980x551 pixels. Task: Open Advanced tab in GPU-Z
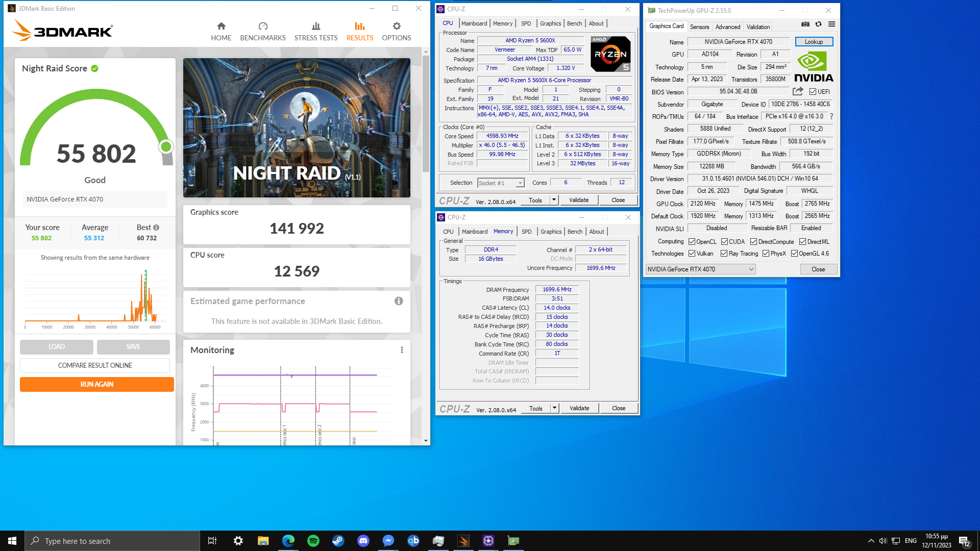(727, 27)
